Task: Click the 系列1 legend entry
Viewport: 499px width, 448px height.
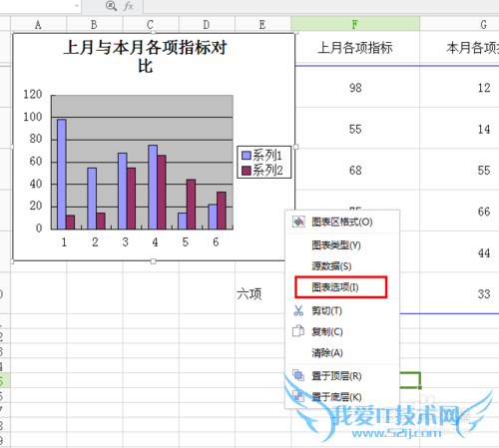Action: click(x=262, y=155)
